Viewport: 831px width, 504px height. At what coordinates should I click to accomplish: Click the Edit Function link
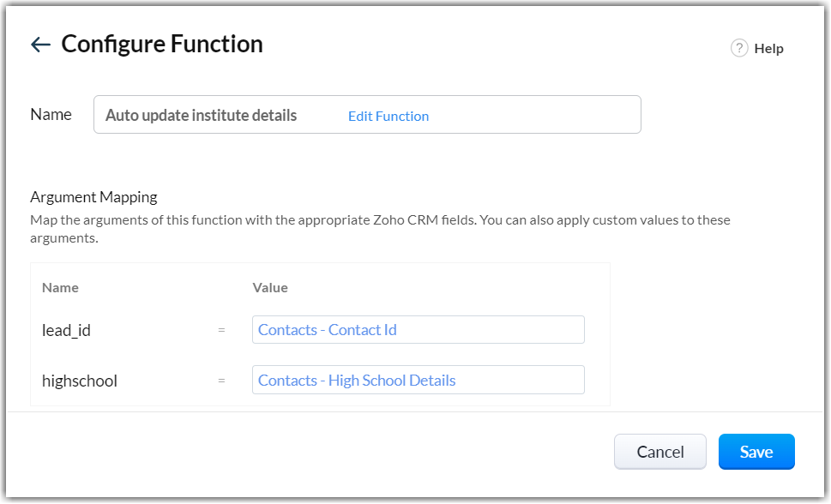point(388,116)
